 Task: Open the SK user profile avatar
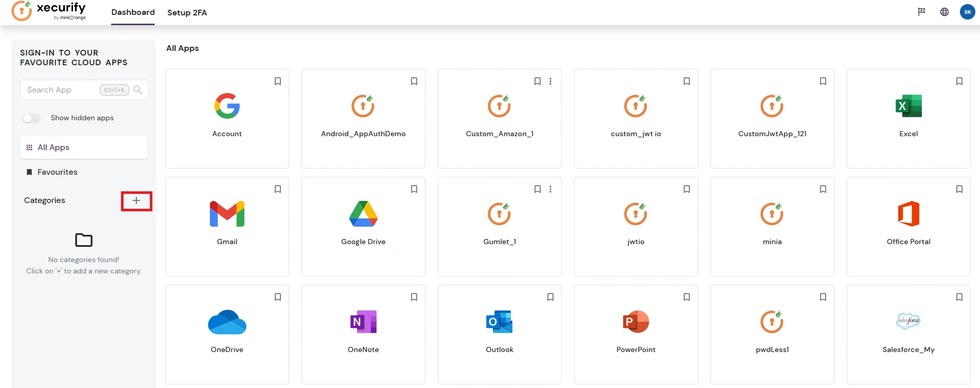coord(967,12)
